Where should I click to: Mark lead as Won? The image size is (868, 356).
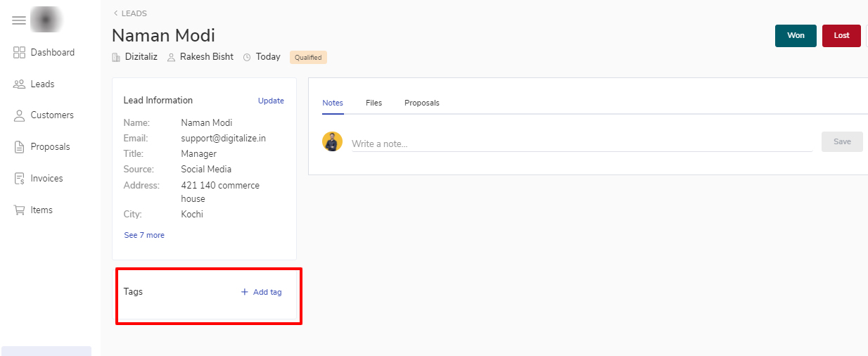click(x=796, y=36)
